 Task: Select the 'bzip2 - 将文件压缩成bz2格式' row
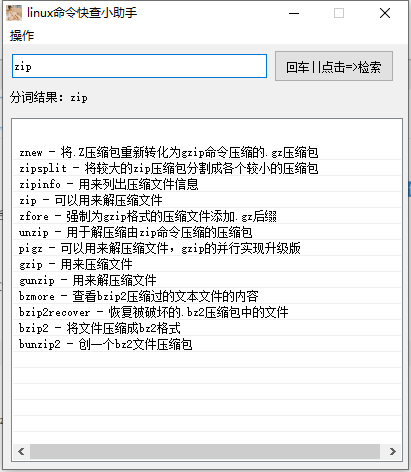point(207,328)
